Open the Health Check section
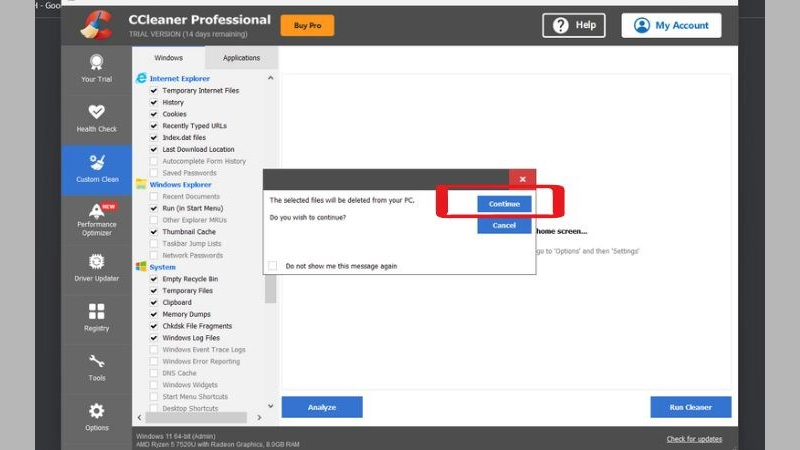800x450 pixels. click(x=96, y=118)
